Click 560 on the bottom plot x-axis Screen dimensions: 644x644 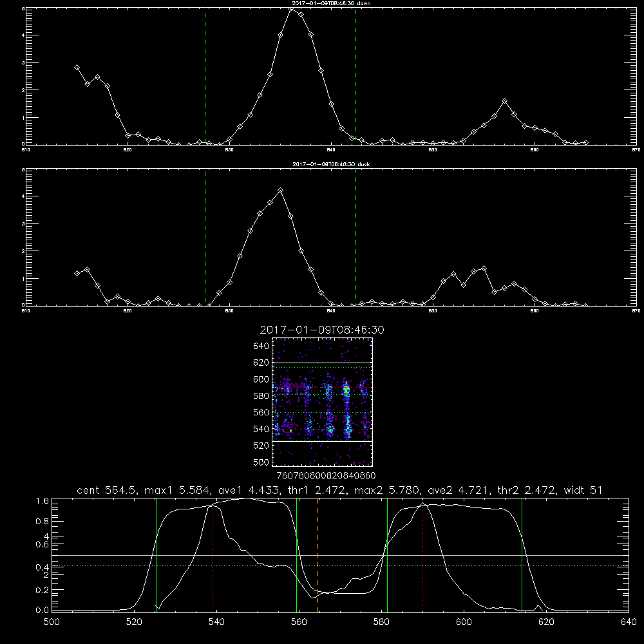coord(299,621)
